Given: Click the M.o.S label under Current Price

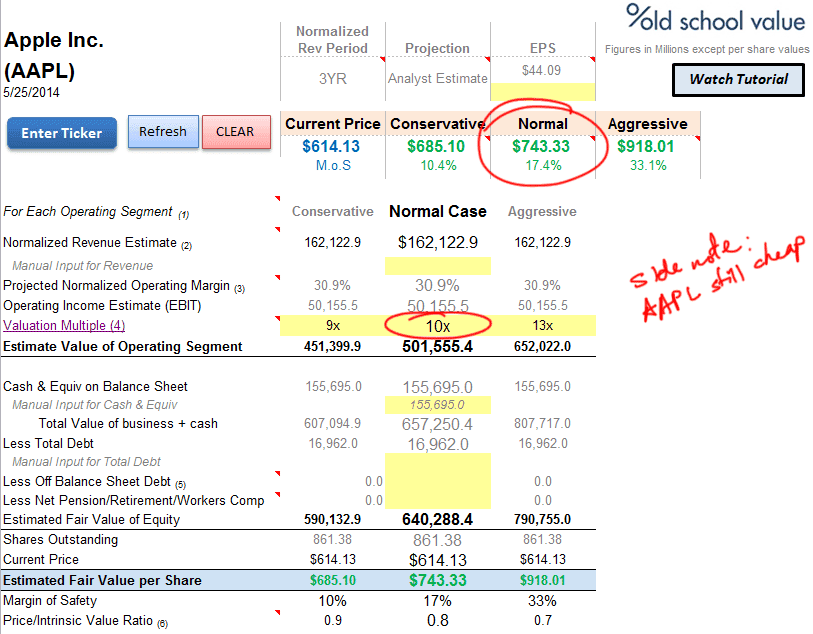Looking at the screenshot, I should [x=333, y=165].
